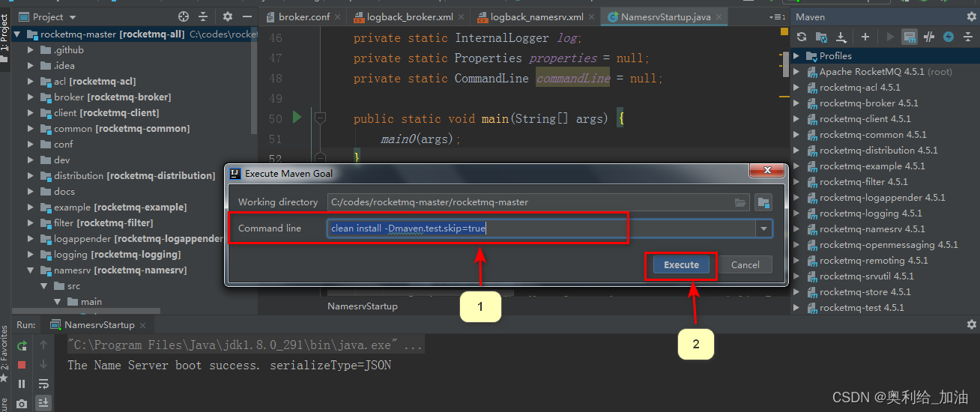Toggle Maven Offline Mode icon

[x=929, y=37]
